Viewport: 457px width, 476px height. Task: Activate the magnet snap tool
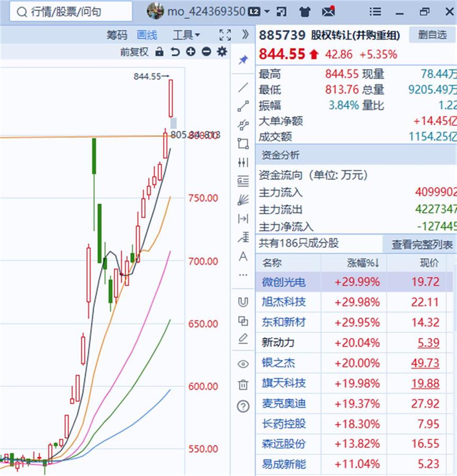243,302
